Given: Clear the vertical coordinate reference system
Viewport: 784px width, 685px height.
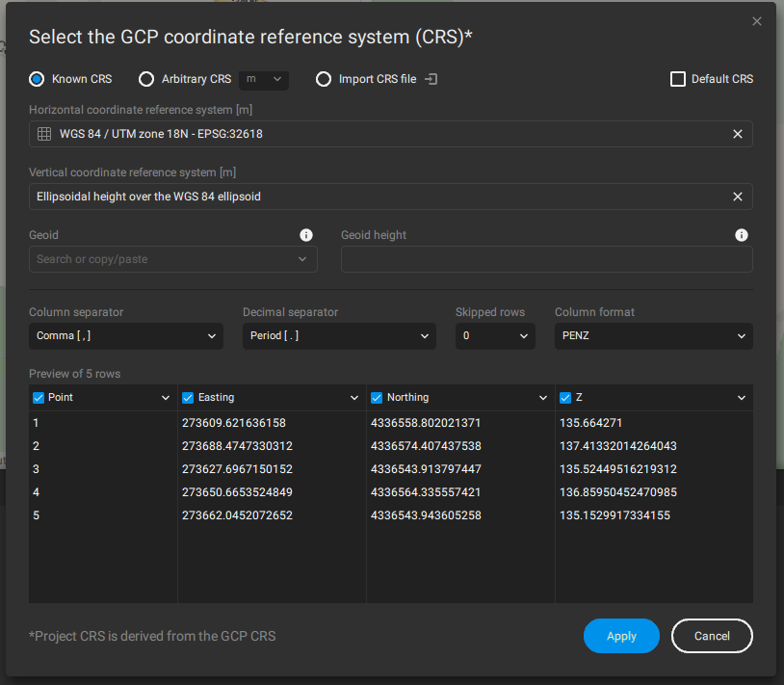Looking at the screenshot, I should pos(738,197).
